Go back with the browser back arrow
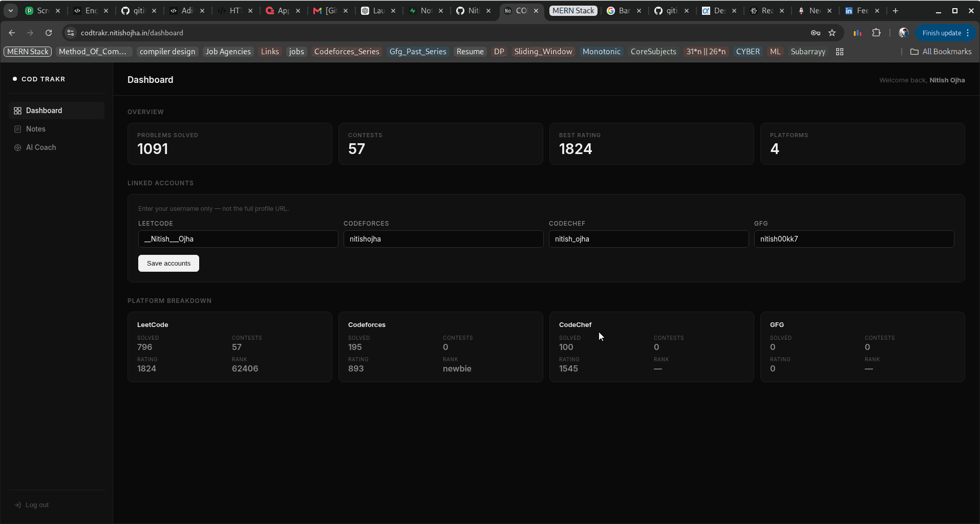Screen dimensions: 980x524 (12, 33)
